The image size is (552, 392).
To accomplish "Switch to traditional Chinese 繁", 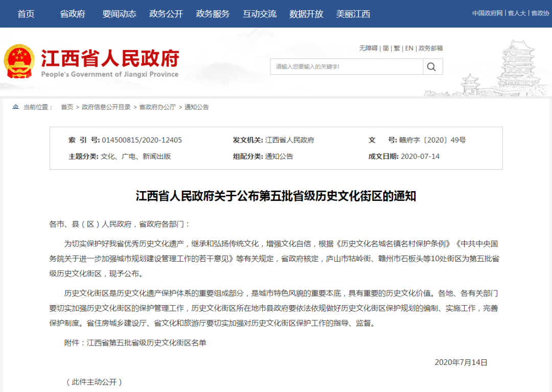I will 397,48.
